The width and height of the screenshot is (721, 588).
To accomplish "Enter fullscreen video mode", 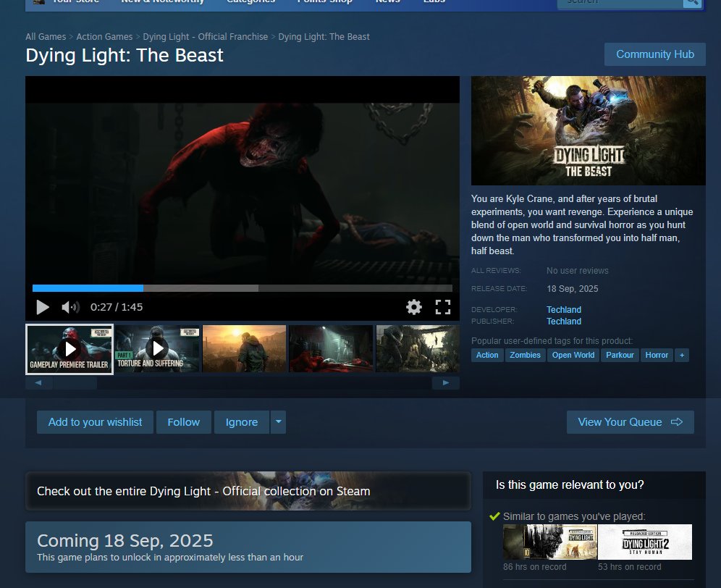I will (443, 307).
